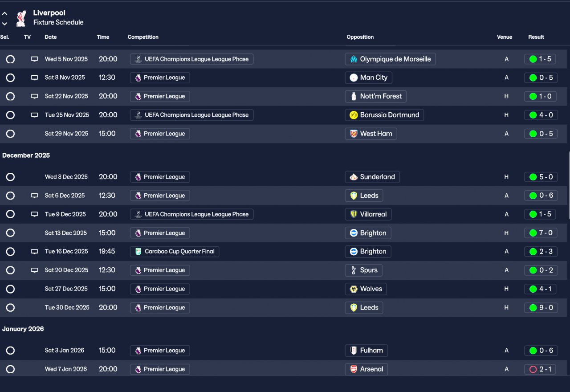This screenshot has width=570, height=392.
Task: Sort by the Competition column header
Action: 143,37
